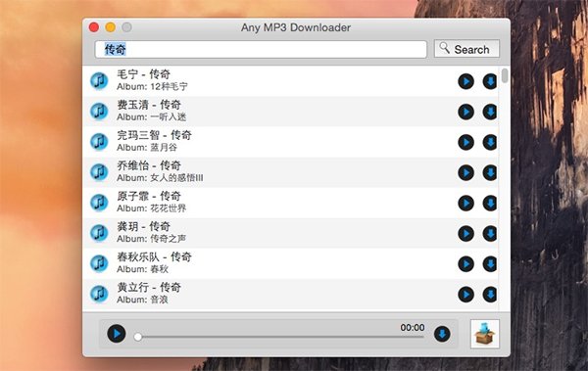Click album text 女人的感悟III
Image resolution: width=588 pixels, height=371 pixels.
tap(176, 177)
